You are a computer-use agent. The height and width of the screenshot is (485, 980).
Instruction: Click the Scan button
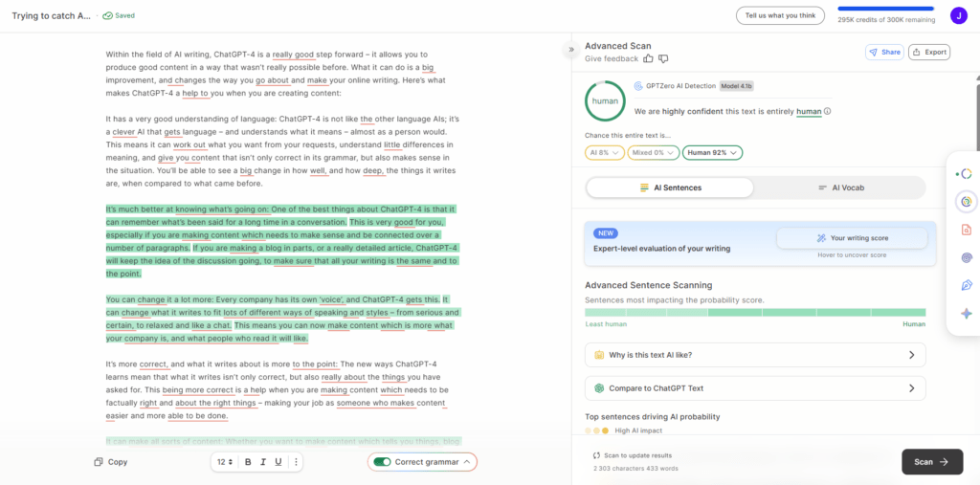[x=931, y=462]
